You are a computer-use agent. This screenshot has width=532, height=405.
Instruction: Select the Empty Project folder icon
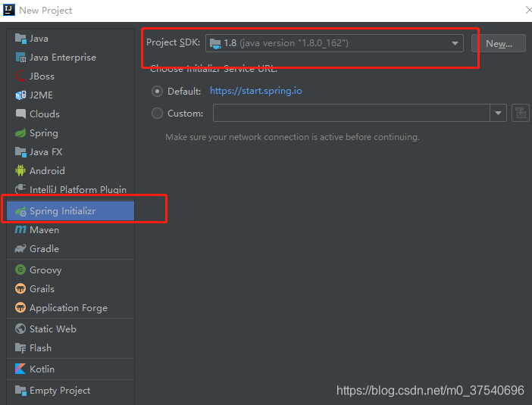pyautogui.click(x=20, y=391)
